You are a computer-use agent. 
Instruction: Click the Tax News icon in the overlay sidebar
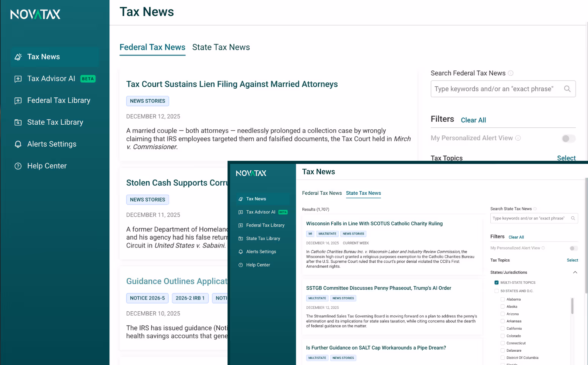(240, 199)
